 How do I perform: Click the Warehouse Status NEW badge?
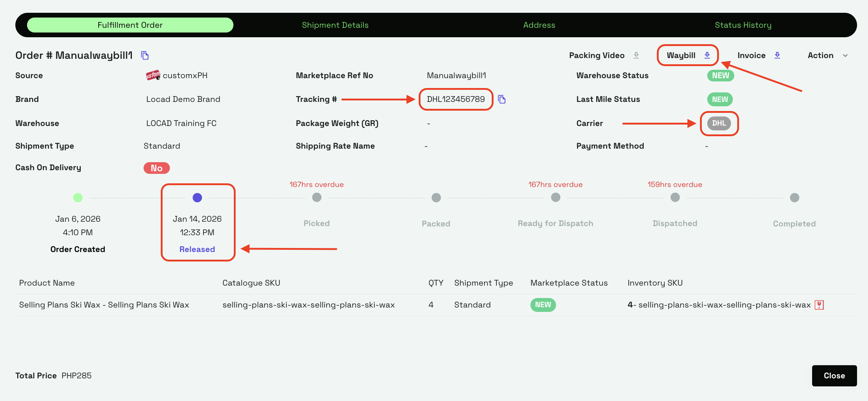pos(720,76)
